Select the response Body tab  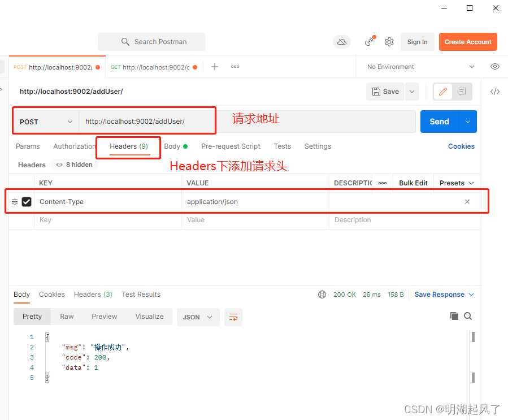tap(21, 295)
